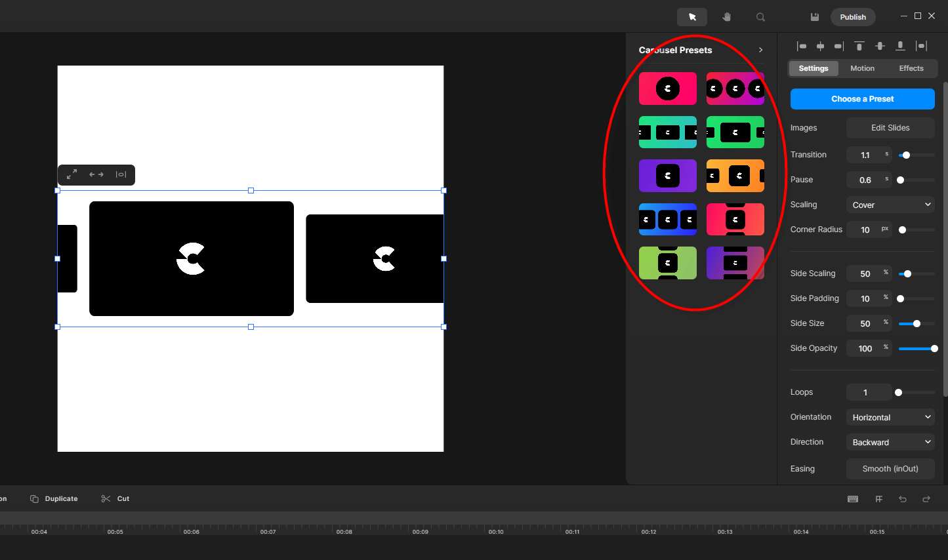The width and height of the screenshot is (948, 560).
Task: Click the Edit Slides button
Action: 890,128
